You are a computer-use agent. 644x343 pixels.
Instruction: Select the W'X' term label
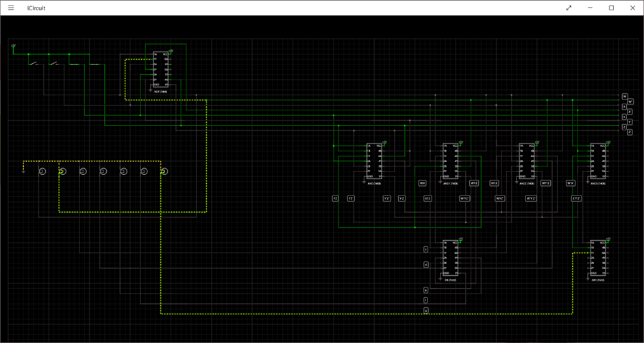[571, 183]
